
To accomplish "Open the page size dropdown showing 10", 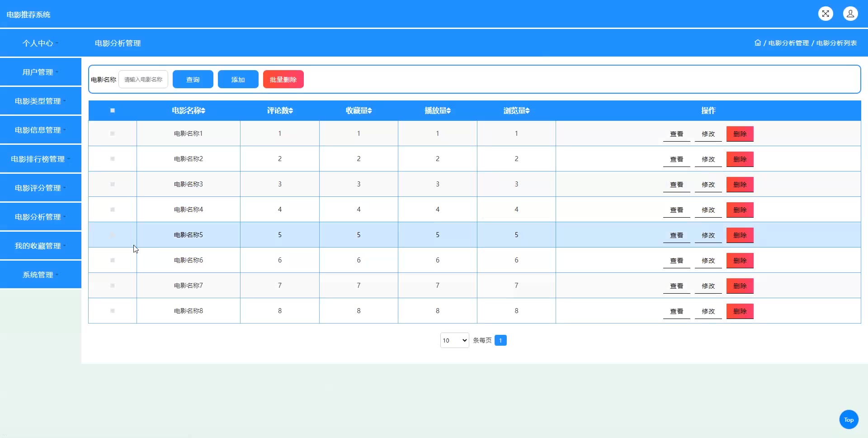I will point(454,340).
